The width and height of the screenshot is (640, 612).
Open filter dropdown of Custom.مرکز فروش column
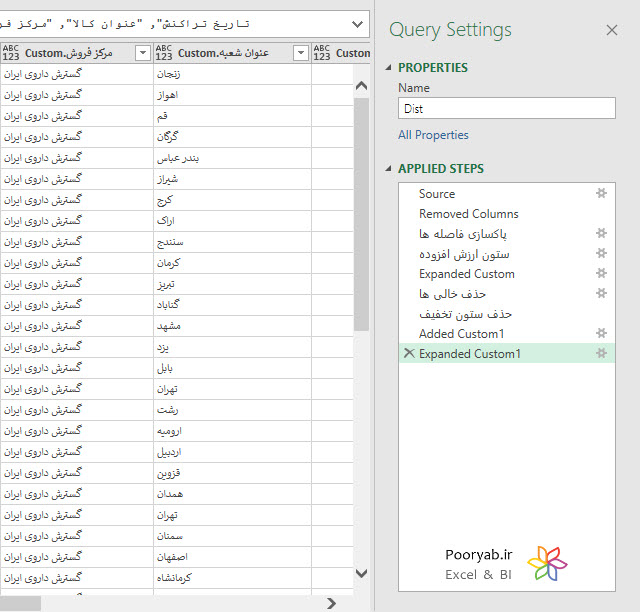(143, 53)
